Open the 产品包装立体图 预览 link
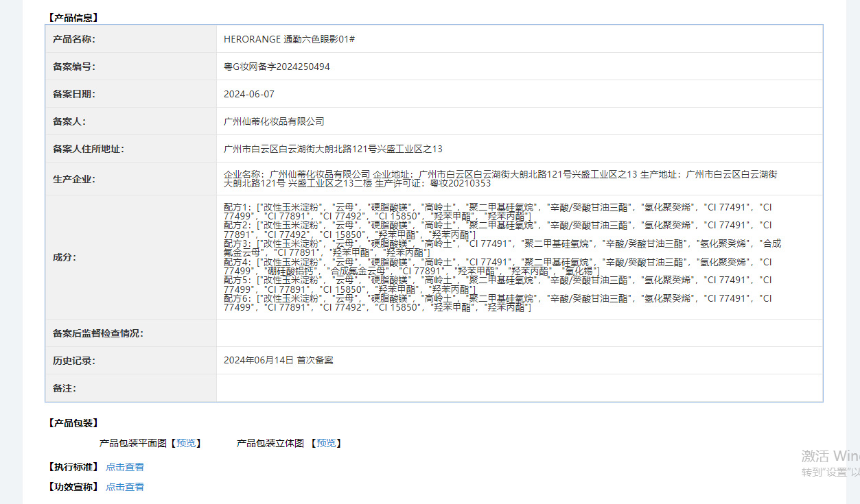The width and height of the screenshot is (860, 504). [326, 443]
